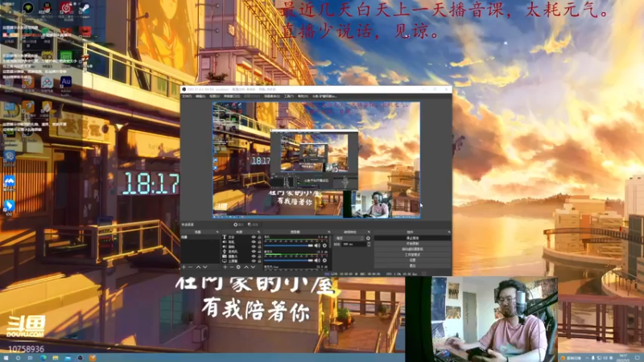The height and width of the screenshot is (362, 644).
Task: Select the 场景 entry in Scenes list
Action: tap(200, 237)
